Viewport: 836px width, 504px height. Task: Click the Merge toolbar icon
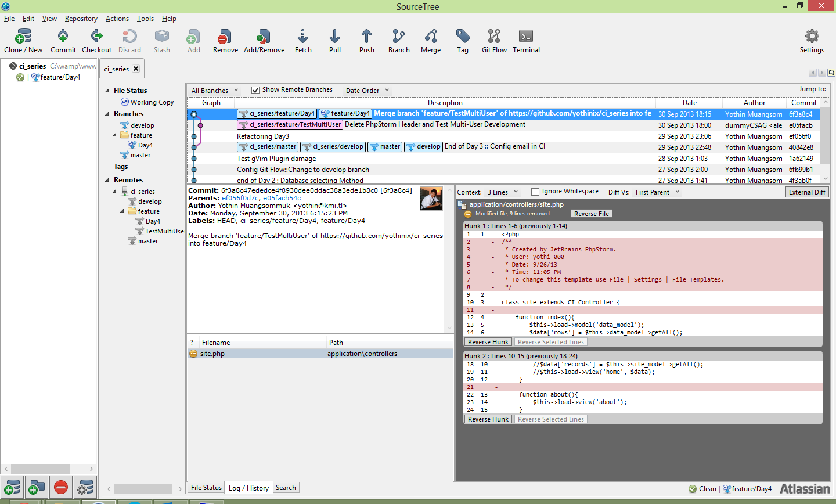pyautogui.click(x=431, y=41)
